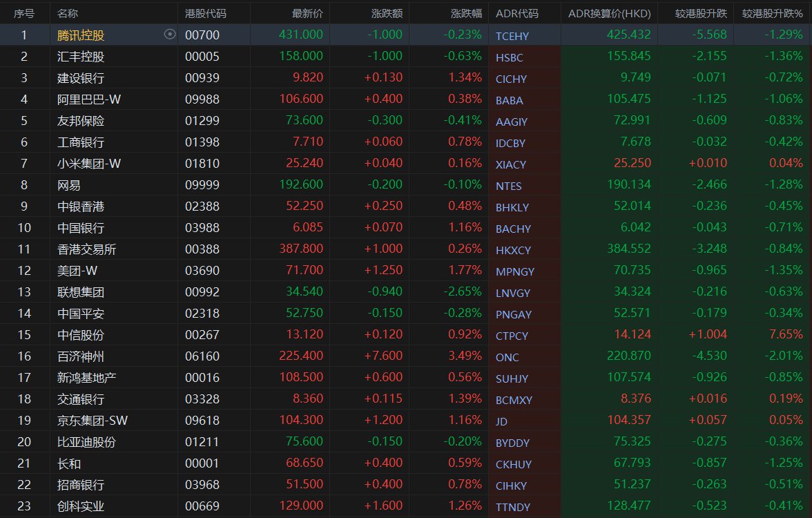The image size is (812, 518).
Task: Select the 联想集团 stock name
Action: click(81, 292)
